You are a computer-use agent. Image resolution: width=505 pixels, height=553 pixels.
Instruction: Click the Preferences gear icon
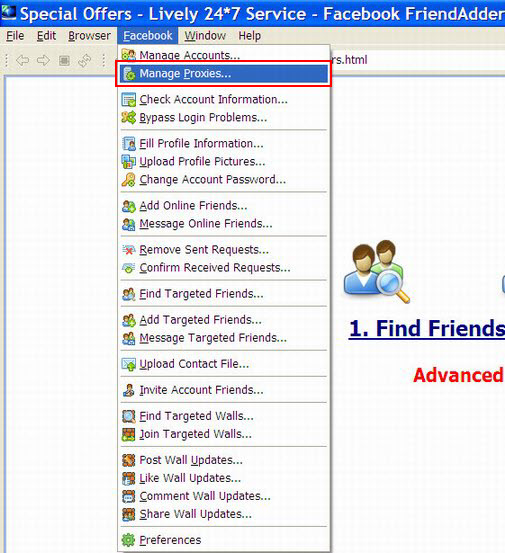coord(128,540)
